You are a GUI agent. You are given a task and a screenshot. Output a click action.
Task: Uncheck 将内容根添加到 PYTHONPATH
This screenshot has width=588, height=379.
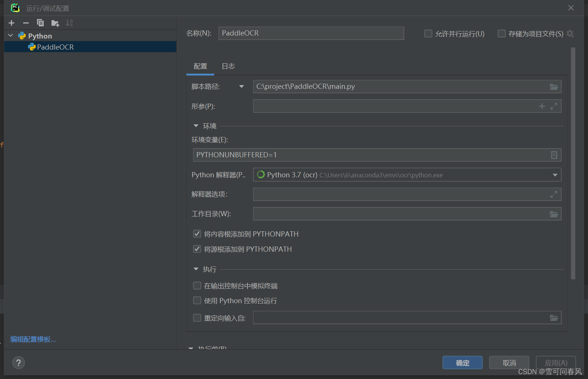(x=197, y=234)
